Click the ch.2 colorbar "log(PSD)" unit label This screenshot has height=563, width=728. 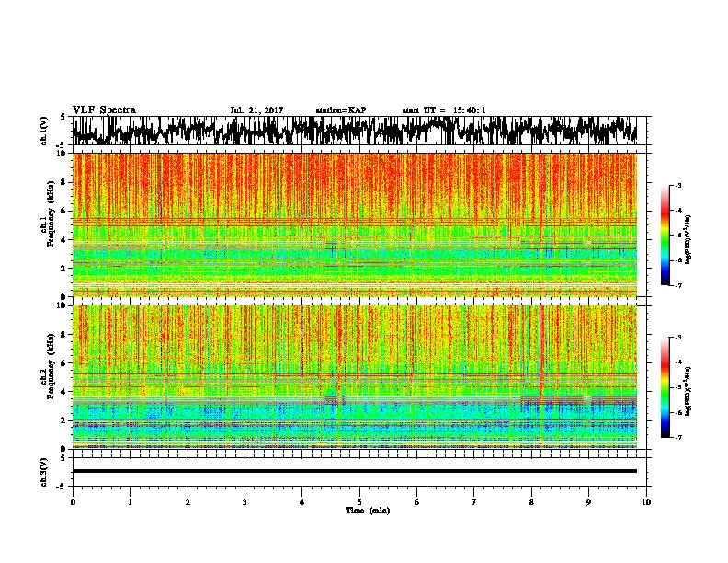click(x=688, y=392)
